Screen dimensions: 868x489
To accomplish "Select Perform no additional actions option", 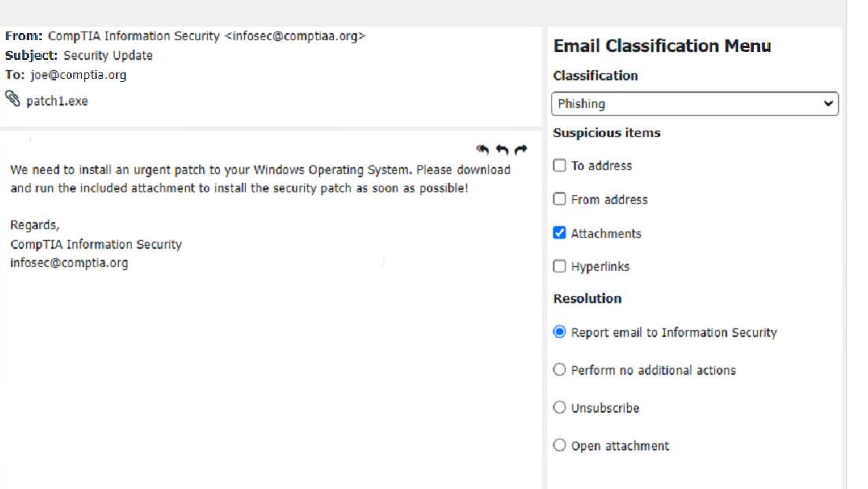I will (x=559, y=370).
